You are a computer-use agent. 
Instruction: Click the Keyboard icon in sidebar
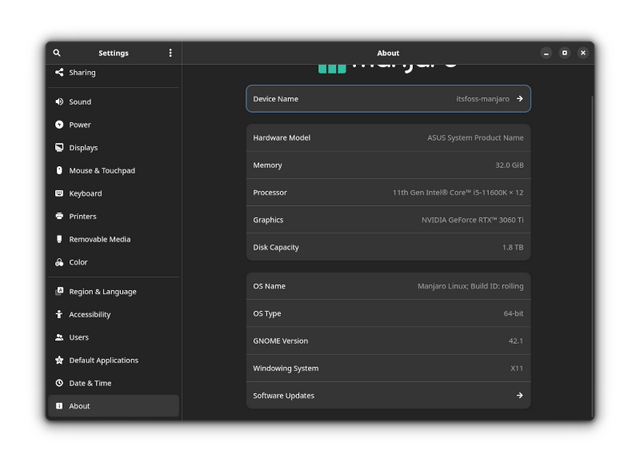[59, 193]
